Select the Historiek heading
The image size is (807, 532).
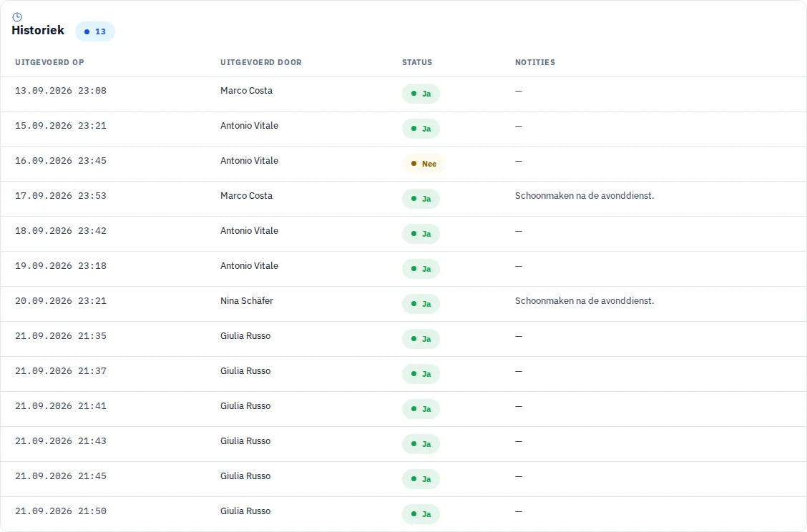(38, 30)
